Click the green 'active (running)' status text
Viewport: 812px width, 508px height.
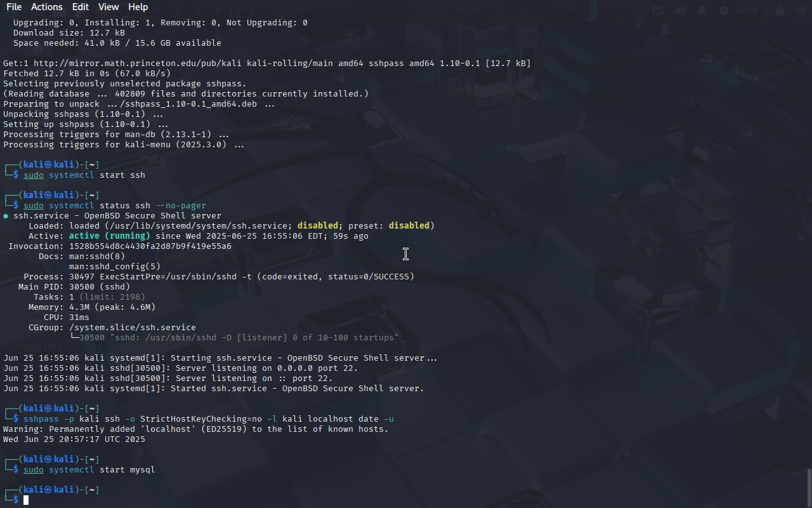110,236
